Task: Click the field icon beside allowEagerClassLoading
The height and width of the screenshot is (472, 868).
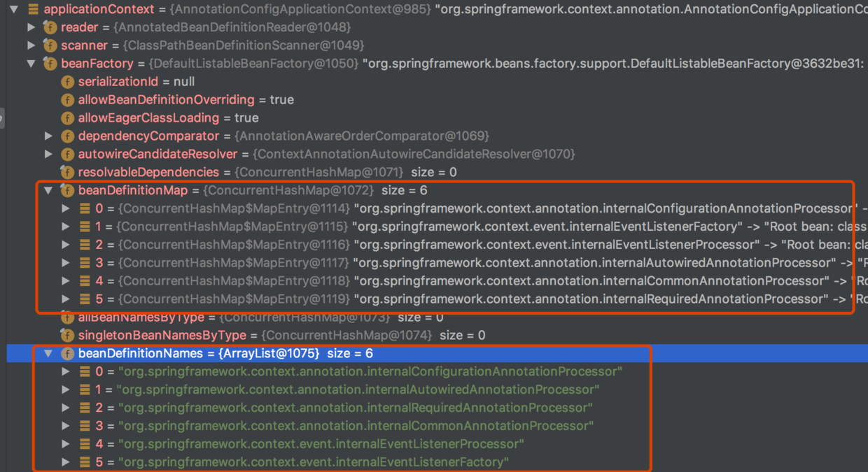Action: tap(67, 118)
